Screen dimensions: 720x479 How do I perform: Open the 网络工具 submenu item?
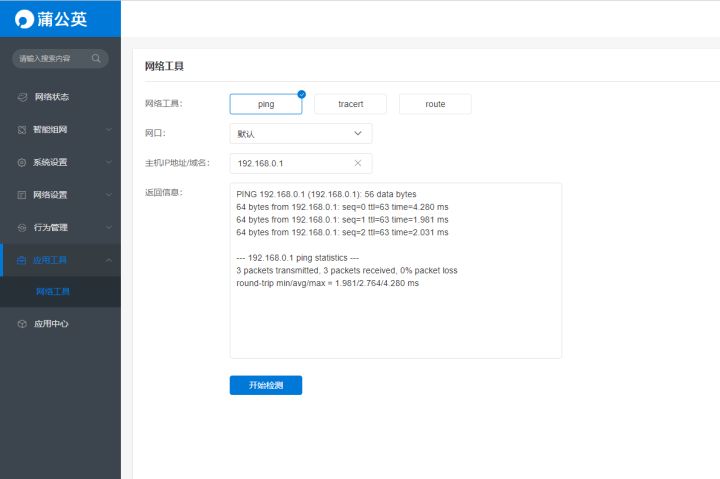53,292
